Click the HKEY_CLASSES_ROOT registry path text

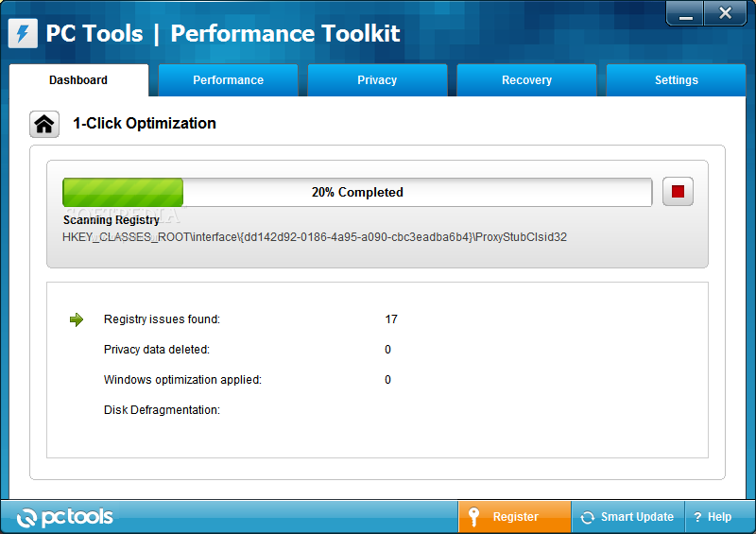click(315, 237)
